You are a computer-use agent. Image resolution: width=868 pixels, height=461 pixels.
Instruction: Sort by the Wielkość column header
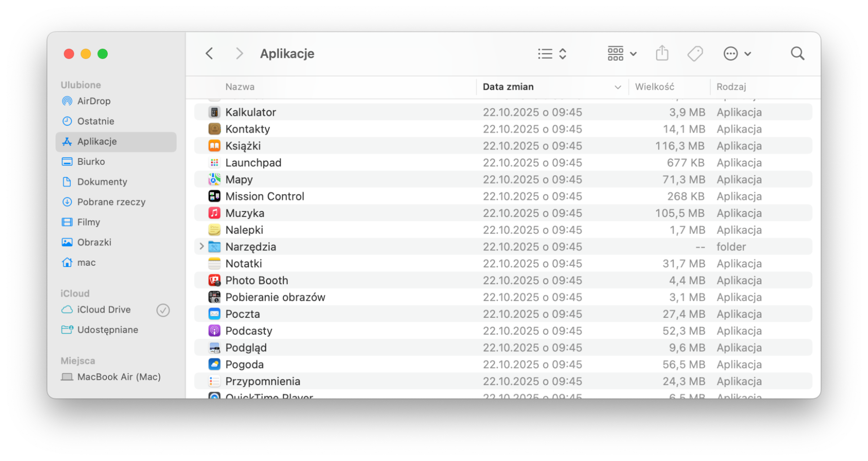coord(654,87)
